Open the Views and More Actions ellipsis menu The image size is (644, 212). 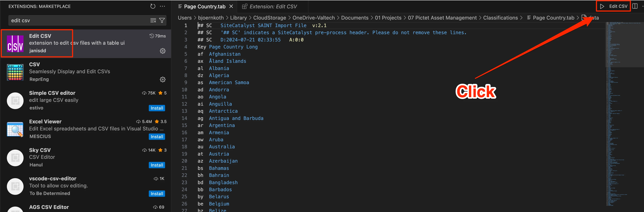(x=163, y=6)
